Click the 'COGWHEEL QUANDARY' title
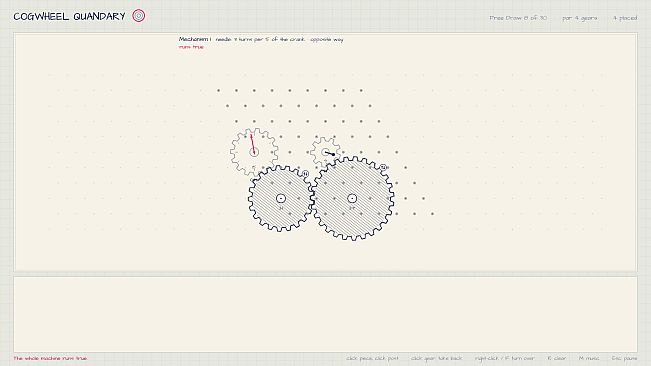The image size is (651, 366). point(69,16)
